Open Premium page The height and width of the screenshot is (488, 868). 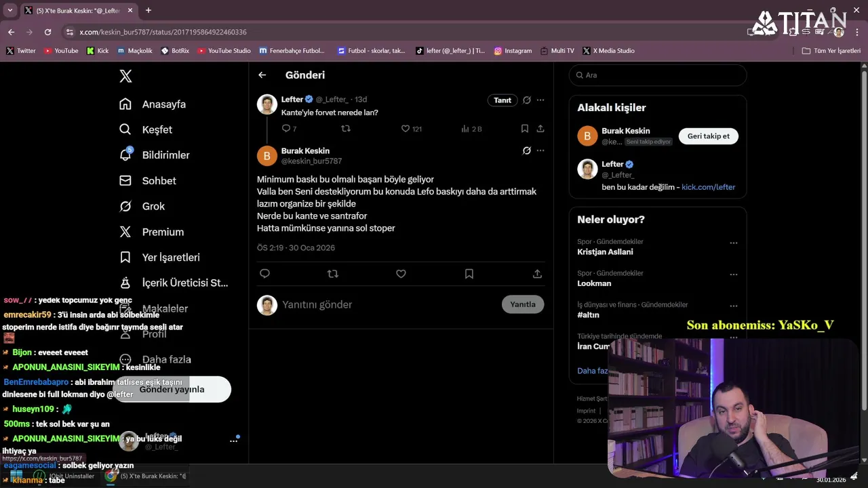pyautogui.click(x=151, y=232)
